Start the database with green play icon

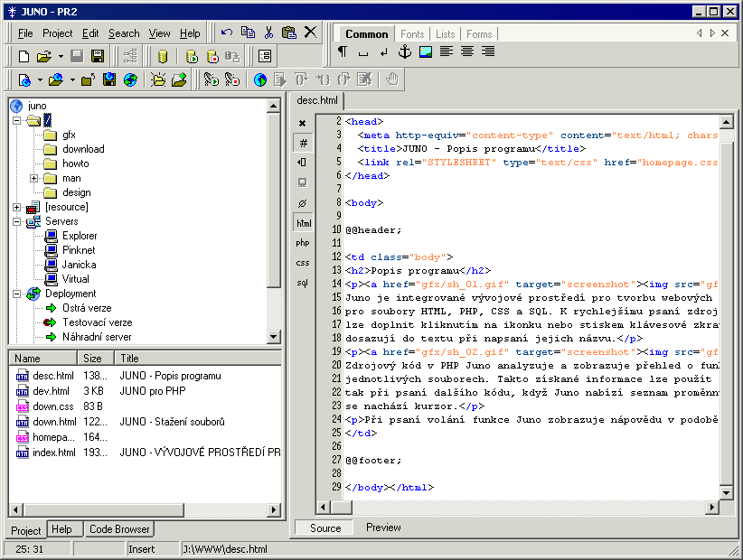192,56
